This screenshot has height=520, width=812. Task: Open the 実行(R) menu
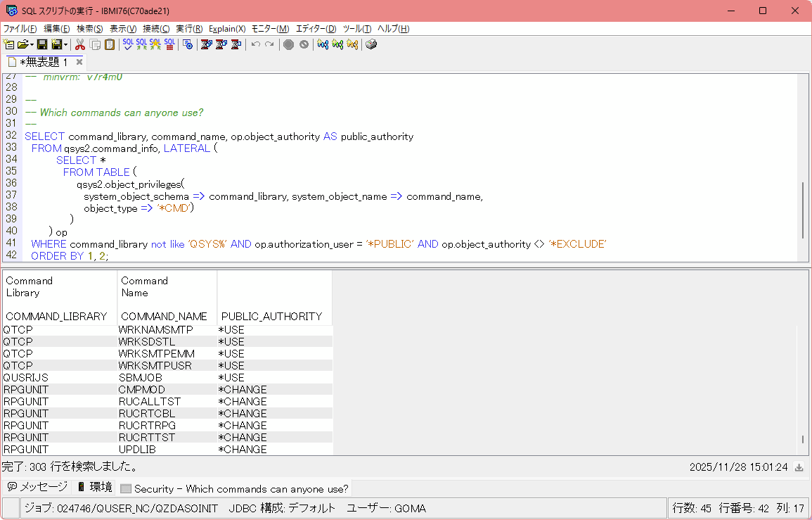(x=189, y=29)
